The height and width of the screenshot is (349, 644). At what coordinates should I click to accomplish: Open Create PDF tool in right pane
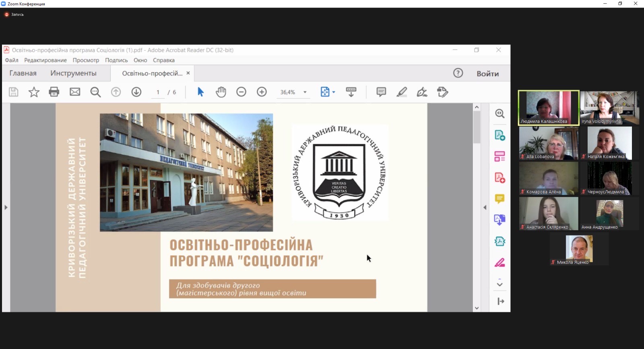point(500,178)
